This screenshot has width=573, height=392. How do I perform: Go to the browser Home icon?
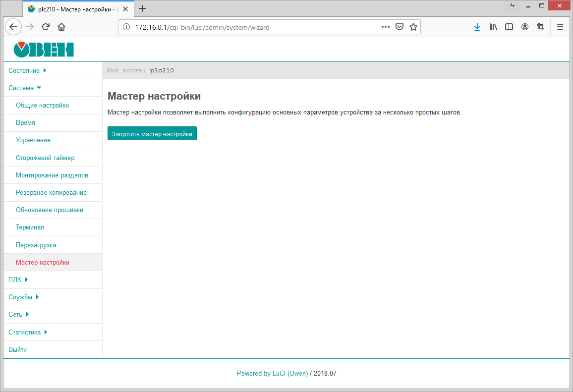(61, 27)
